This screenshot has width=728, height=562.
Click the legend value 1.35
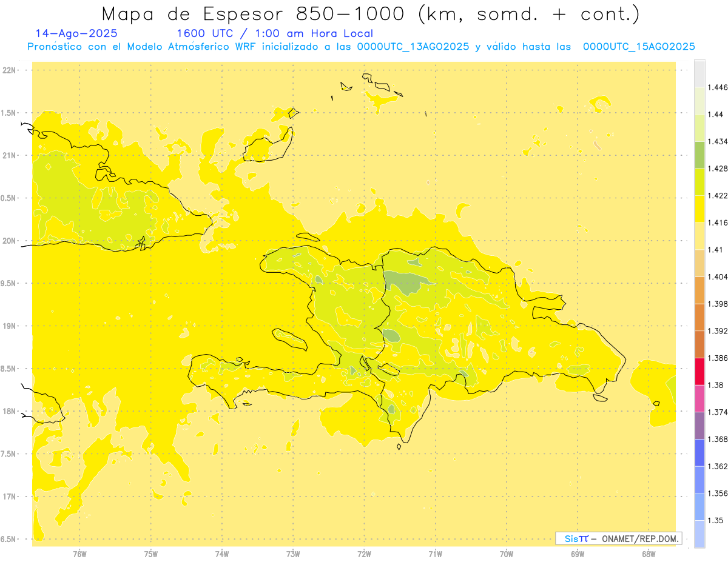715,521
